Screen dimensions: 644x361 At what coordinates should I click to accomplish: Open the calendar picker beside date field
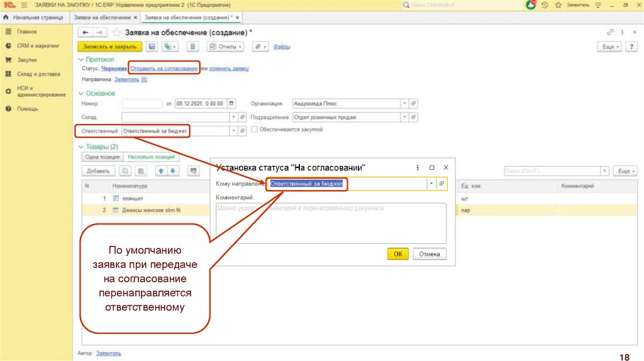point(231,104)
